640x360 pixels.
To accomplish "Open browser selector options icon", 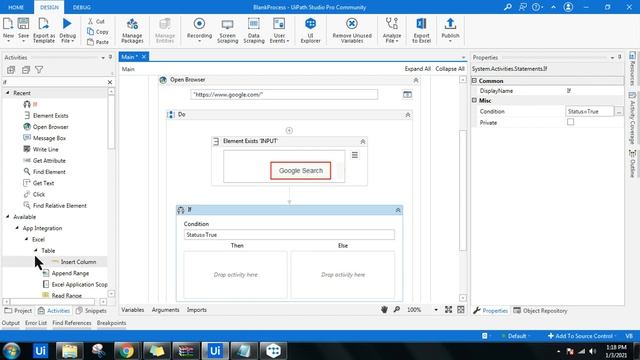I will coord(407,94).
